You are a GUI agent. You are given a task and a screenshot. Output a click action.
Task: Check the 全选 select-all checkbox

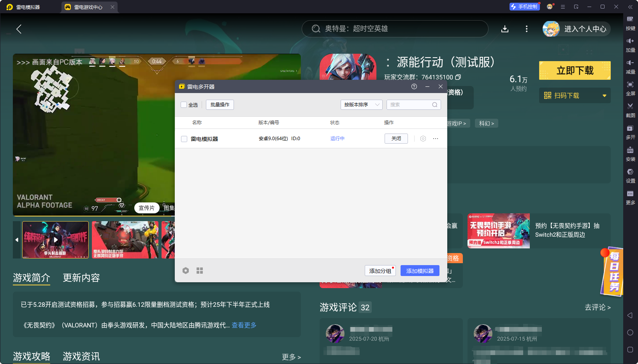coord(184,105)
